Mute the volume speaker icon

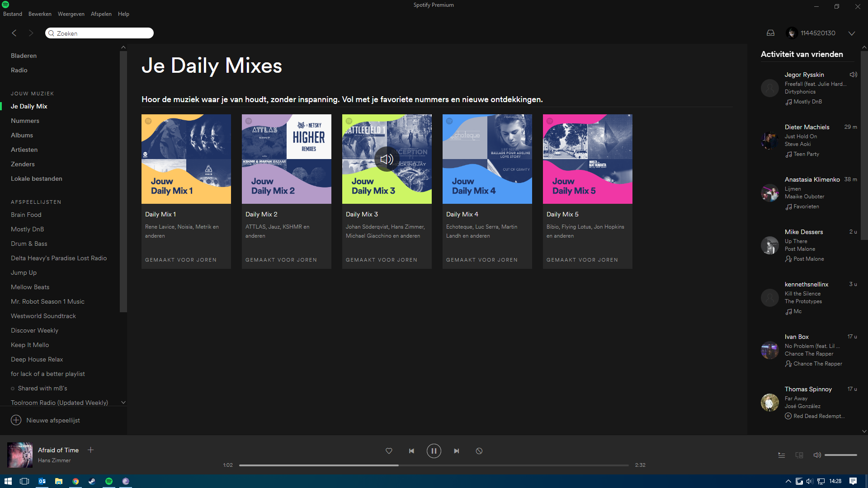[x=817, y=455]
